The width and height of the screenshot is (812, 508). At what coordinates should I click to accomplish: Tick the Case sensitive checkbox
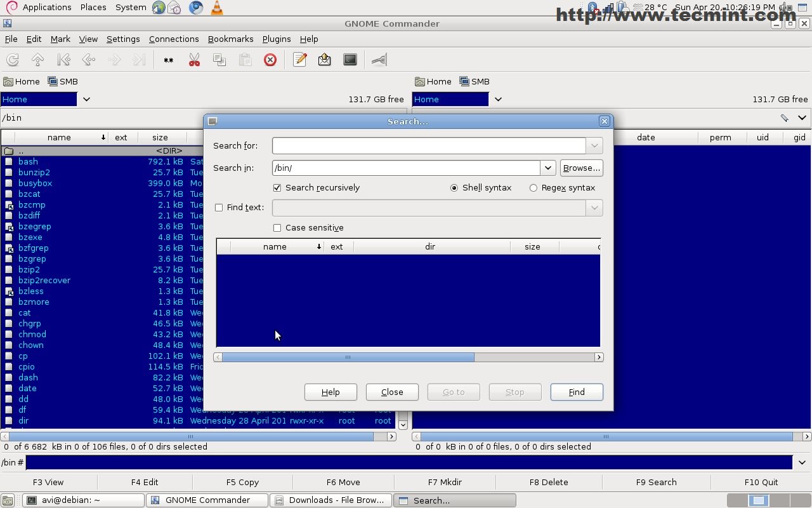click(277, 228)
